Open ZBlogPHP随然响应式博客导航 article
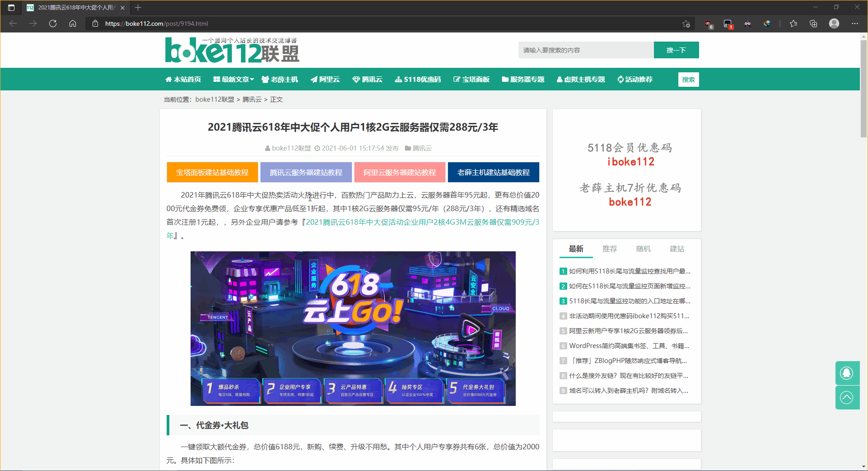This screenshot has width=868, height=471. [x=628, y=361]
